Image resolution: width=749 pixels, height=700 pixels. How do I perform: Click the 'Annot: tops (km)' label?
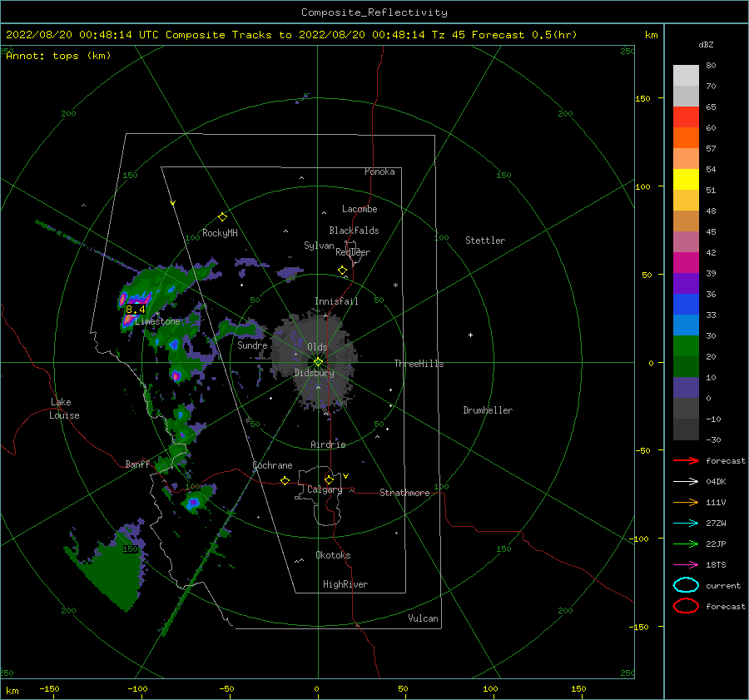pos(58,56)
